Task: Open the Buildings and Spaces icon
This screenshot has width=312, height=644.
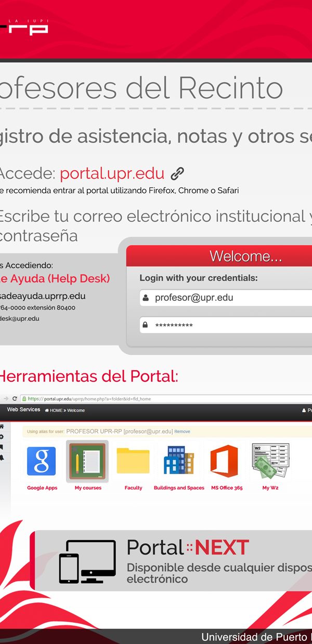Action: (179, 460)
